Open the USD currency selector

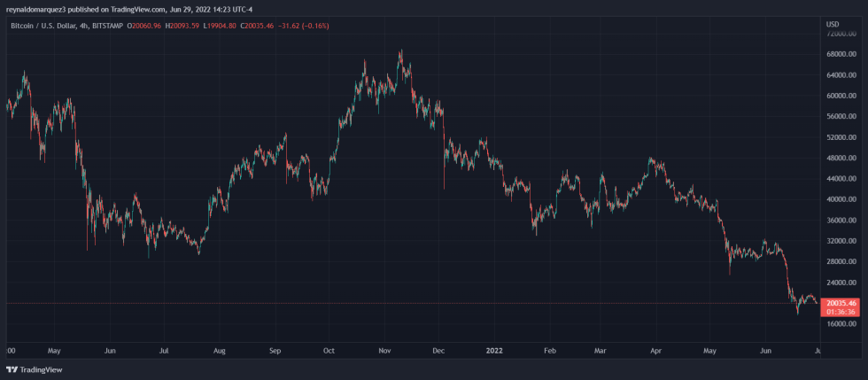click(x=832, y=23)
